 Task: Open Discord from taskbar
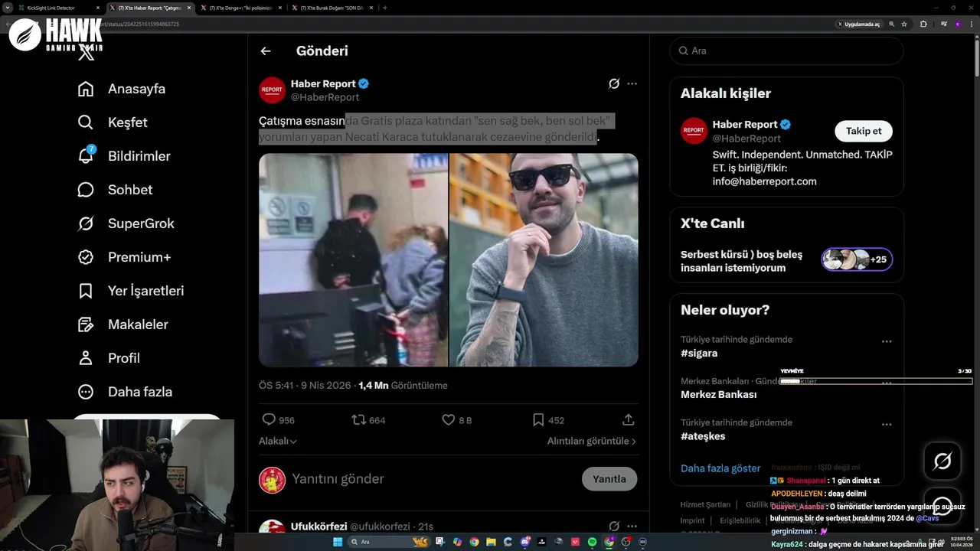524,542
